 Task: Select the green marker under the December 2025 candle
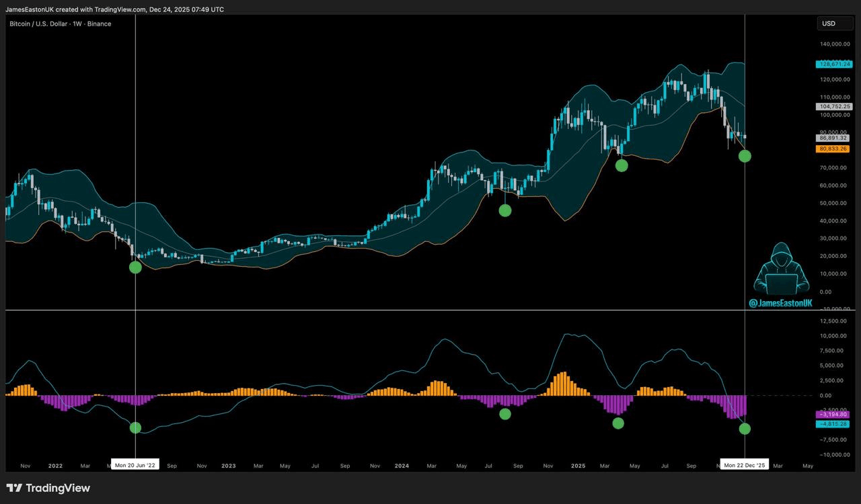(745, 156)
